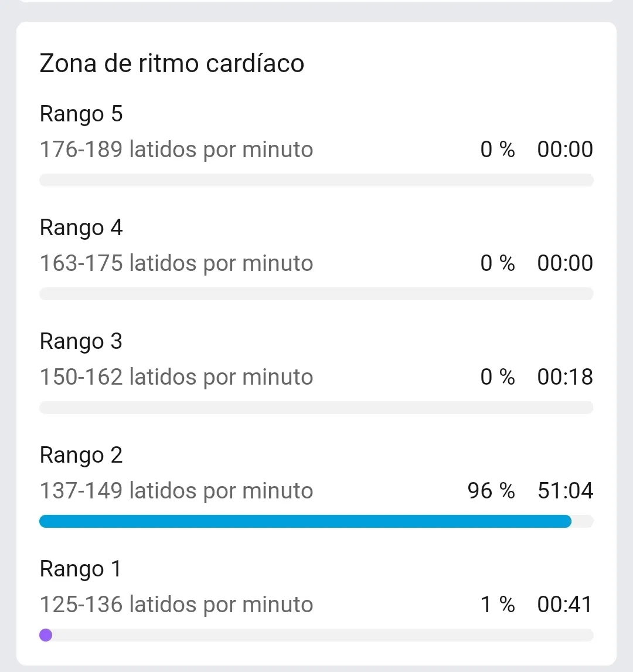Click the purple dot on Rango 1 bar

(46, 635)
